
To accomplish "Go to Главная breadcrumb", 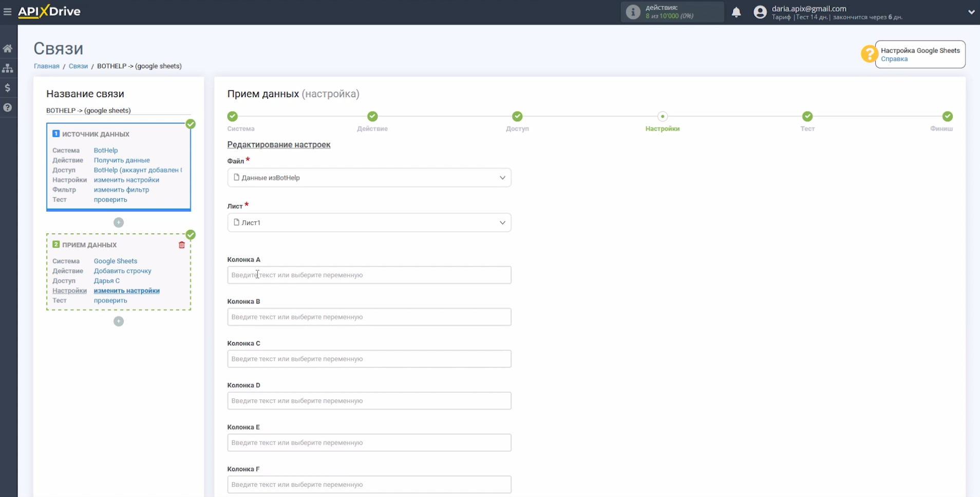I will pyautogui.click(x=46, y=66).
